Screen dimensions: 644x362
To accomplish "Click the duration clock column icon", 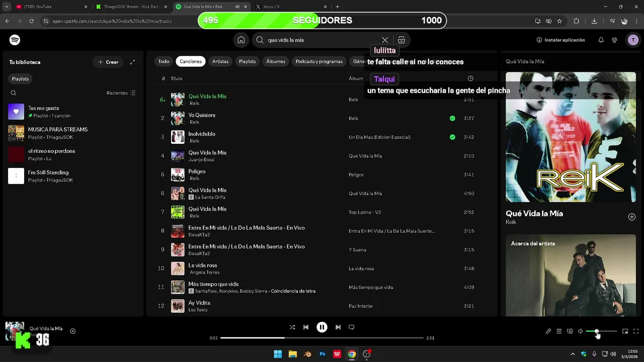I will (470, 78).
